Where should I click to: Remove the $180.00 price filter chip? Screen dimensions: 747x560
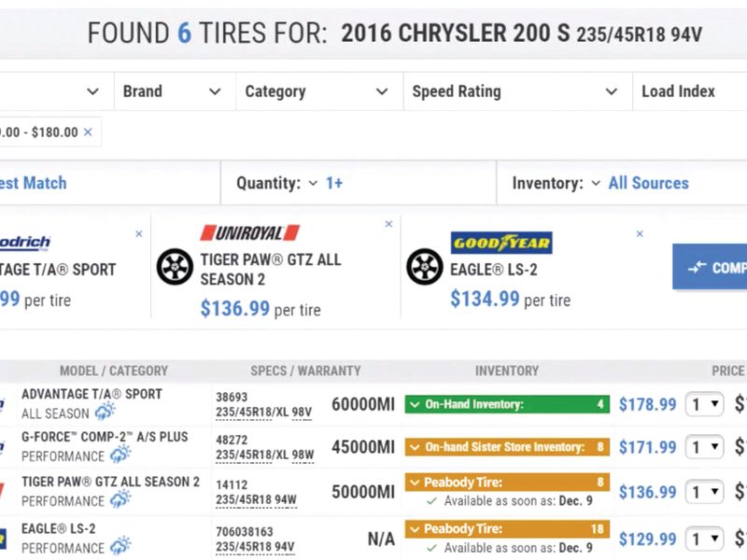point(88,133)
